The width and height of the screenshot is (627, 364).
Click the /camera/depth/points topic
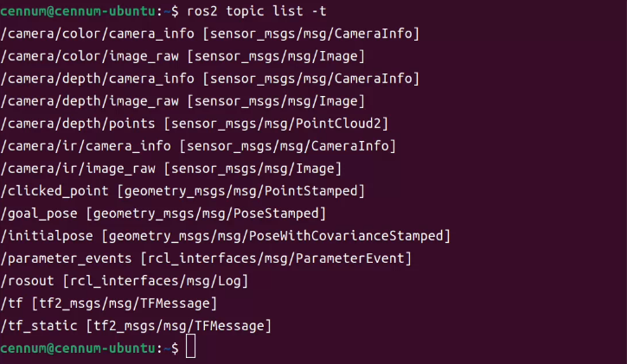[x=78, y=124]
